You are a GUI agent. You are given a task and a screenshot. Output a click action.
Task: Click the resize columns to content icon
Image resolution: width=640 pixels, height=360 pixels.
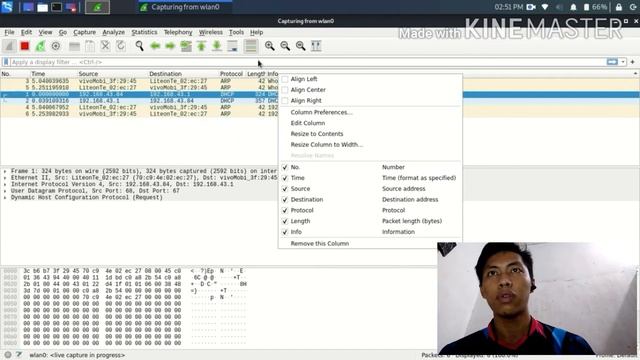point(316,46)
